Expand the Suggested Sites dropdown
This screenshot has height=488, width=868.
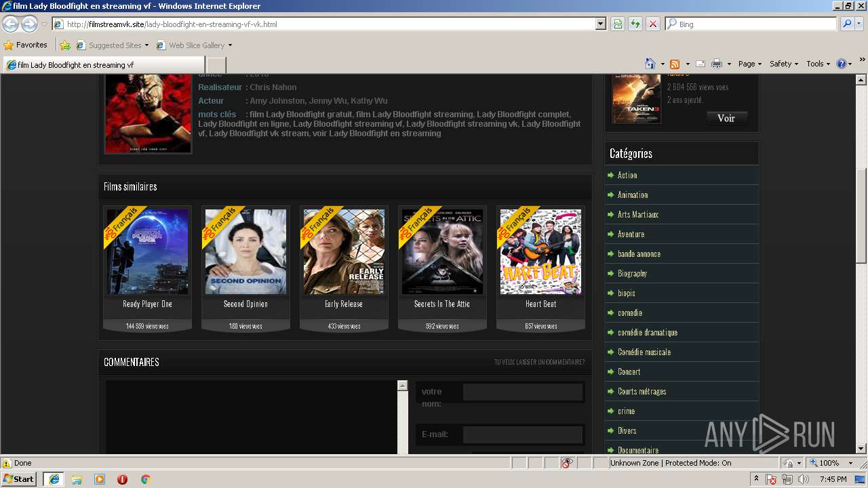point(146,45)
